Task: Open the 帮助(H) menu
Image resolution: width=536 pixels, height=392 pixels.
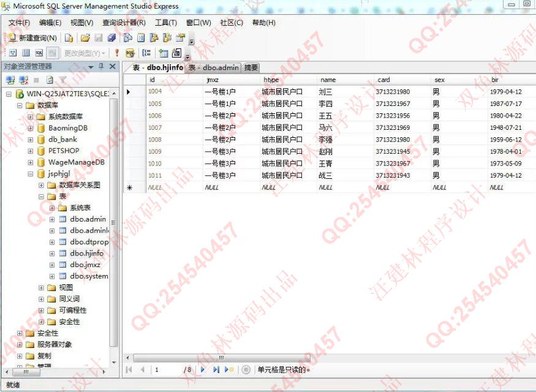Action: coord(263,23)
